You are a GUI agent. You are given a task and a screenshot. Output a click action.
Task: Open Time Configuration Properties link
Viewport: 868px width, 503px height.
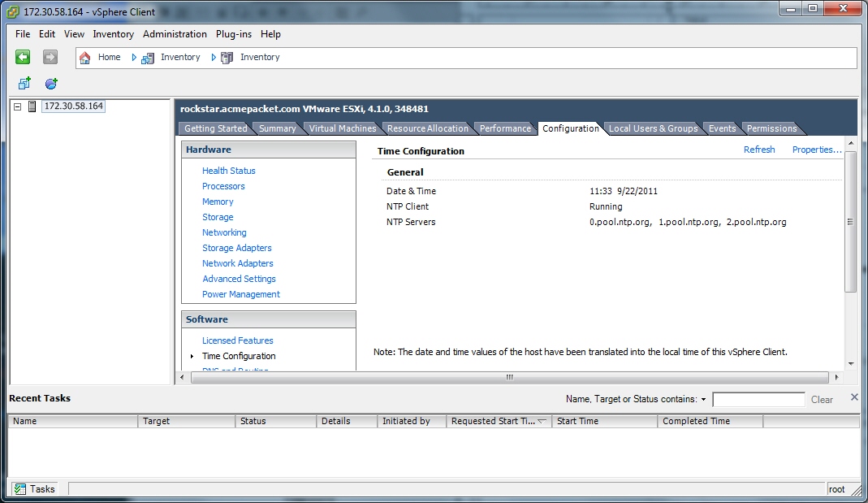817,150
